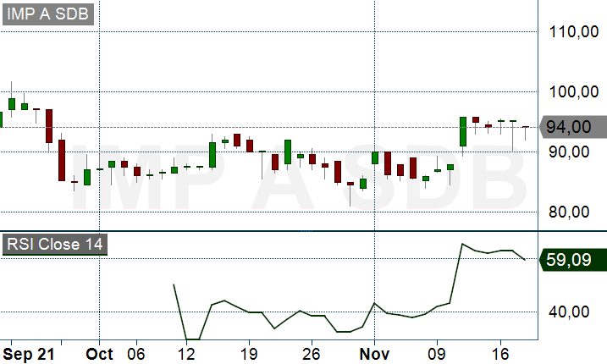Click the 09 date label
Viewport: 607px width, 364px height.
coord(437,354)
